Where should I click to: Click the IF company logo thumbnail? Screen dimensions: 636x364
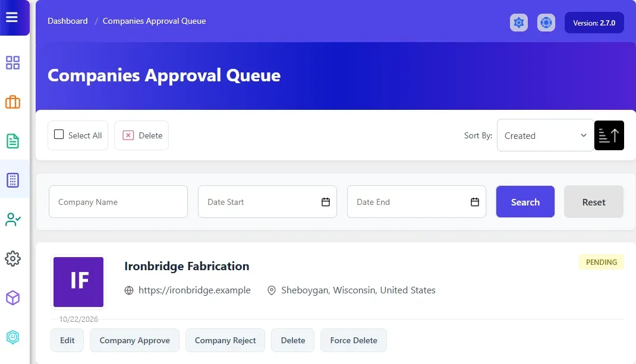coord(78,282)
